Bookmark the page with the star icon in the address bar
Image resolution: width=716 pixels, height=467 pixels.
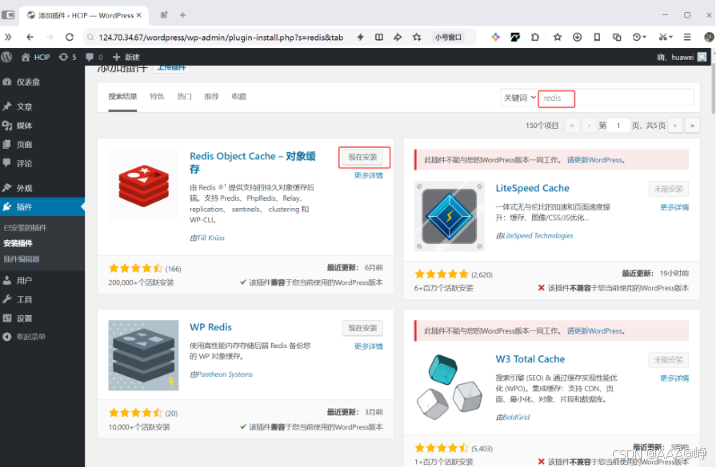[x=417, y=37]
